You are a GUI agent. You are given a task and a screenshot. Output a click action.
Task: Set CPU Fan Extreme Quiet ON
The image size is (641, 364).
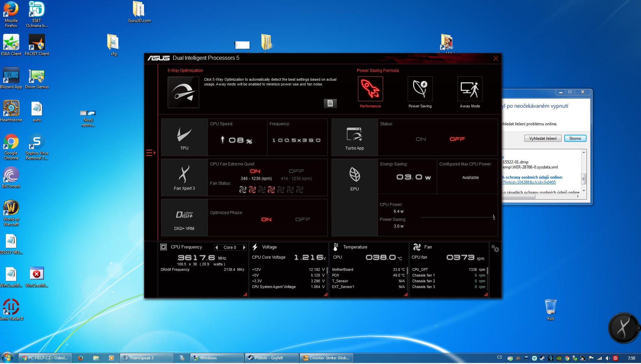tap(255, 171)
